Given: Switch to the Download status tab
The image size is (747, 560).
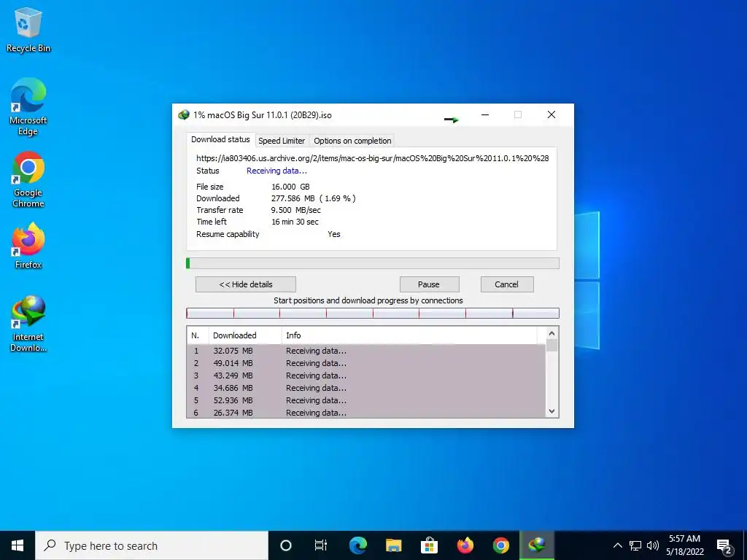Looking at the screenshot, I should [x=220, y=139].
